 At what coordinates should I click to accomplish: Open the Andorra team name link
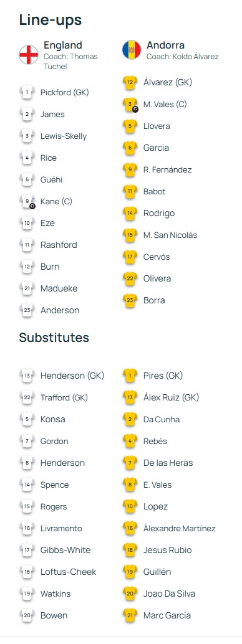pyautogui.click(x=165, y=45)
